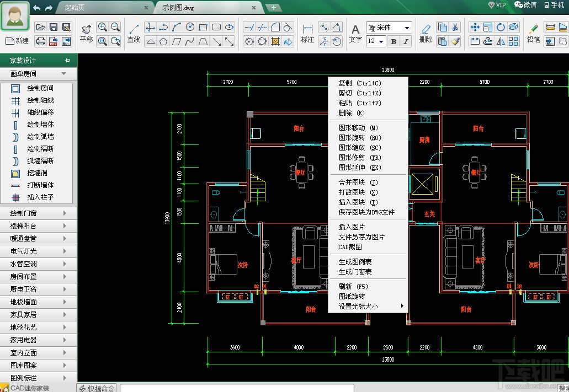569x392 pixels.
Task: Click the 新建 new file button
Action: (x=17, y=41)
